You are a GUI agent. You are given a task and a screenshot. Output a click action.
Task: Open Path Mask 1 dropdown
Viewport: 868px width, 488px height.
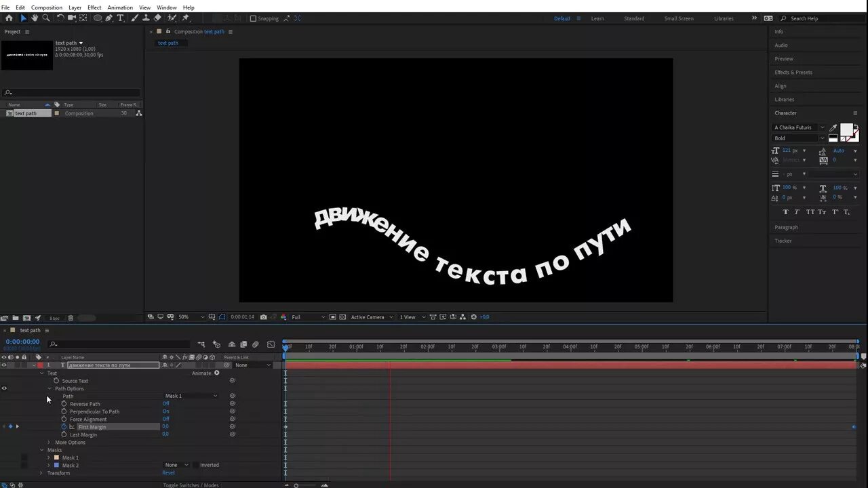click(191, 396)
